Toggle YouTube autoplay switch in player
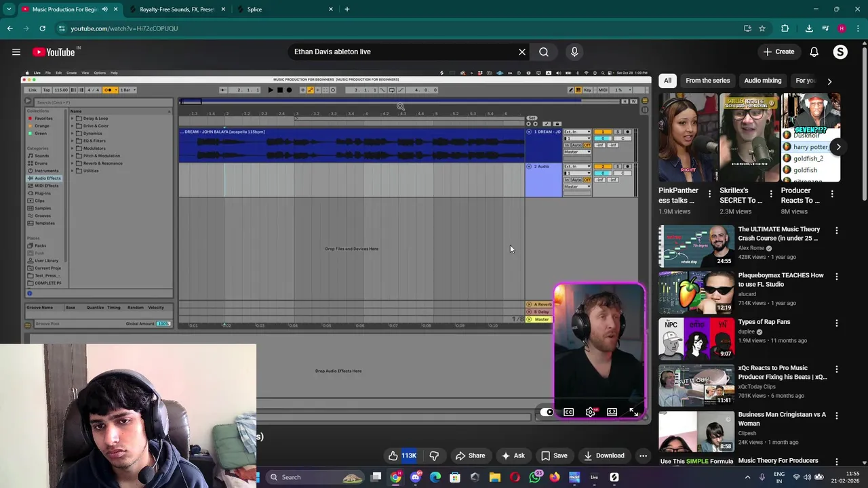The height and width of the screenshot is (488, 868). (547, 412)
